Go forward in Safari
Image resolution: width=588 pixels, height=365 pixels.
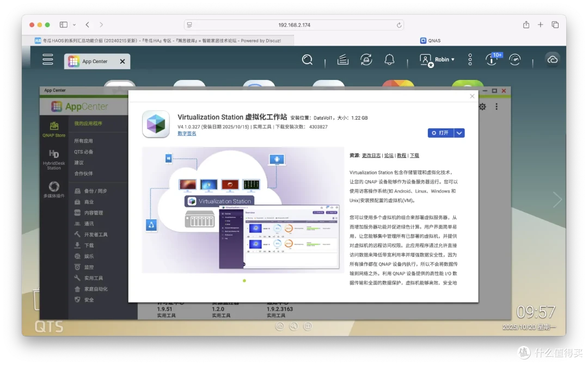(x=101, y=24)
